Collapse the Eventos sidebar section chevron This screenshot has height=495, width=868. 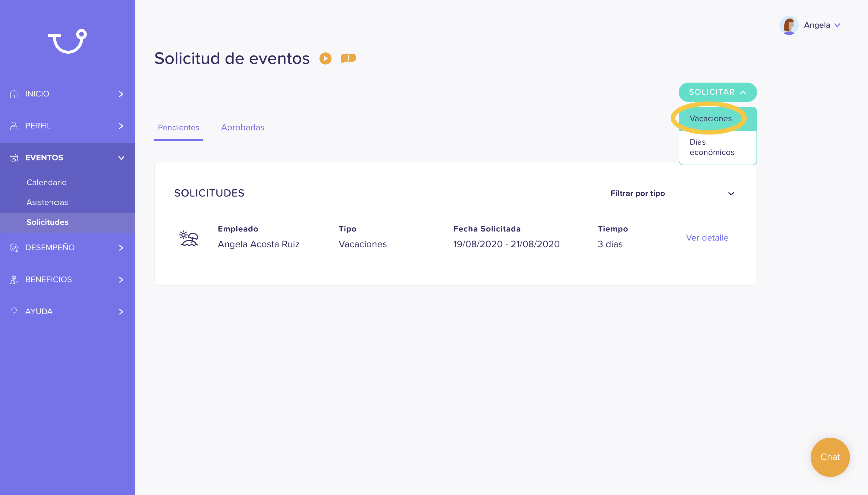(x=121, y=158)
